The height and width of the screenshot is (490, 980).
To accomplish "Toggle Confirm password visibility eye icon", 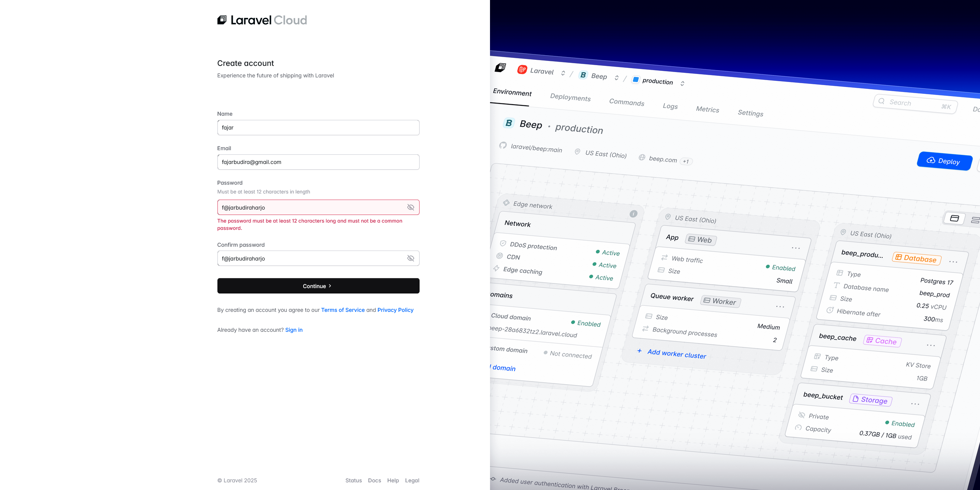I will click(411, 258).
